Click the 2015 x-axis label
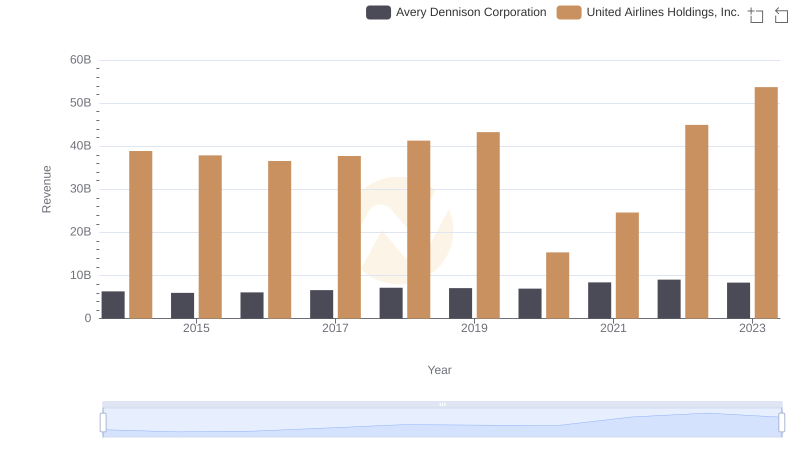Screen dimensions: 800x461 [196, 328]
